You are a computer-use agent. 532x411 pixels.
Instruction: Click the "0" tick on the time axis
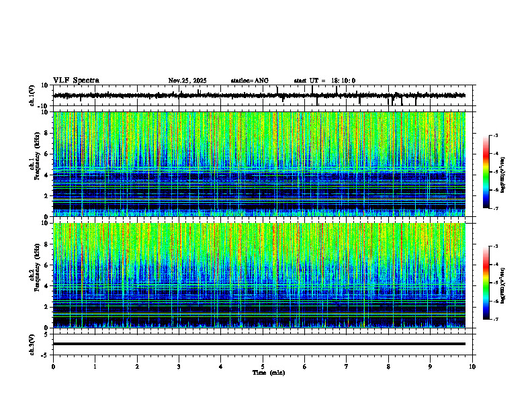pos(53,367)
